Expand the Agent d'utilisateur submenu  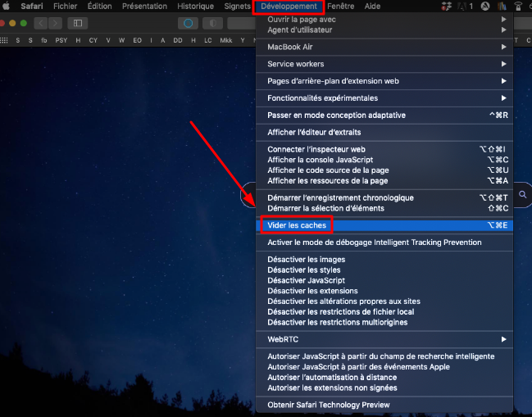click(384, 29)
